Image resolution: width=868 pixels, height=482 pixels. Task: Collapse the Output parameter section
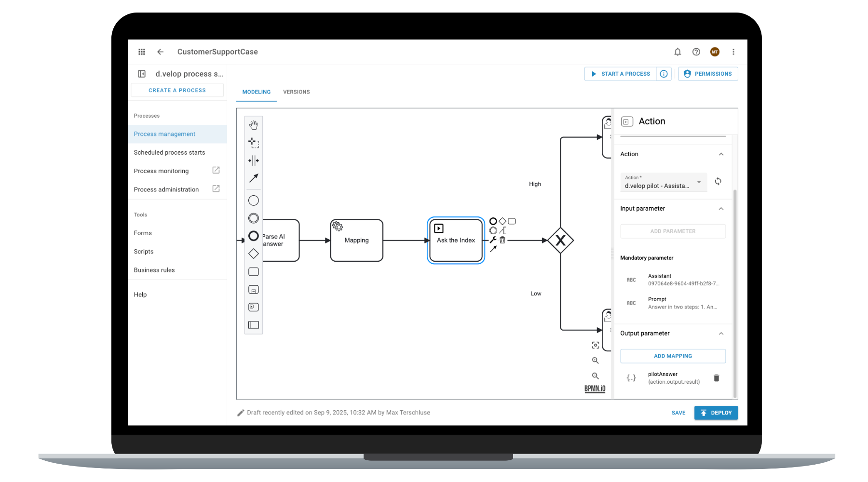click(x=721, y=334)
